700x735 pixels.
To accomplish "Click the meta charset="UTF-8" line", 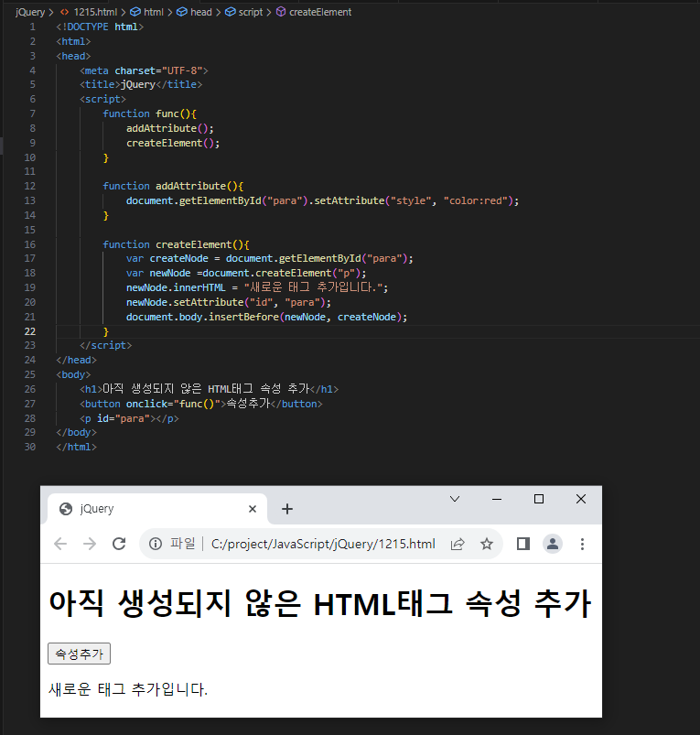I will 144,70.
